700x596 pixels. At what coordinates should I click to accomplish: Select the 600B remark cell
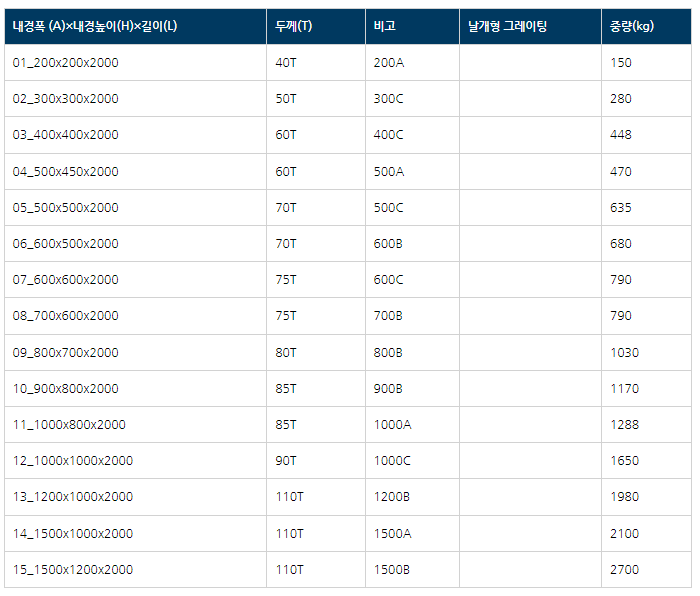click(x=412, y=243)
